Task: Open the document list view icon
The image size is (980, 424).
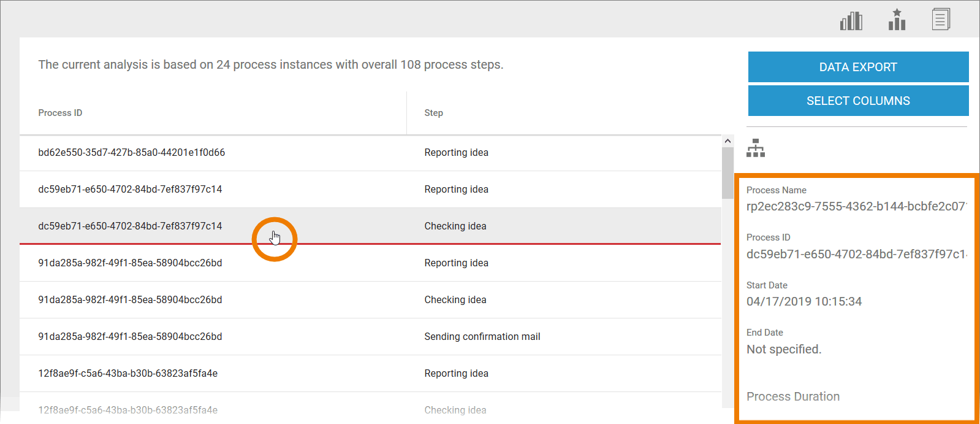Action: (x=941, y=20)
